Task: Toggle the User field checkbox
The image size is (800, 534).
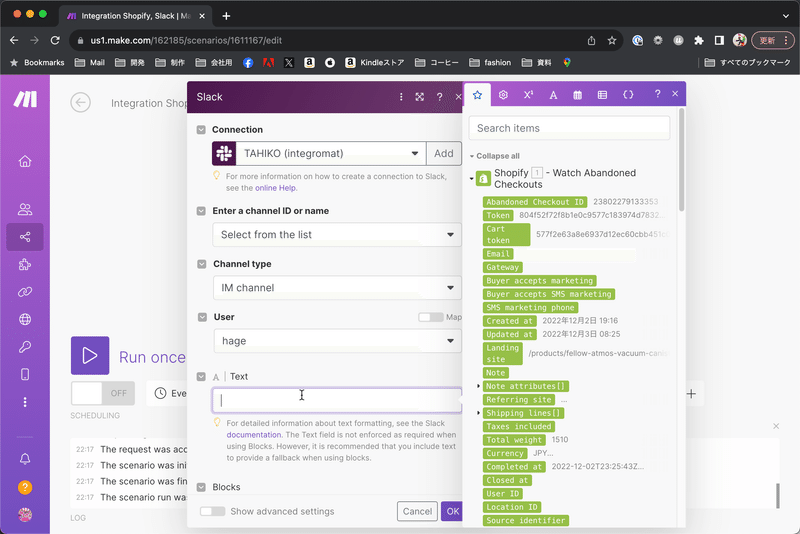Action: tap(202, 317)
